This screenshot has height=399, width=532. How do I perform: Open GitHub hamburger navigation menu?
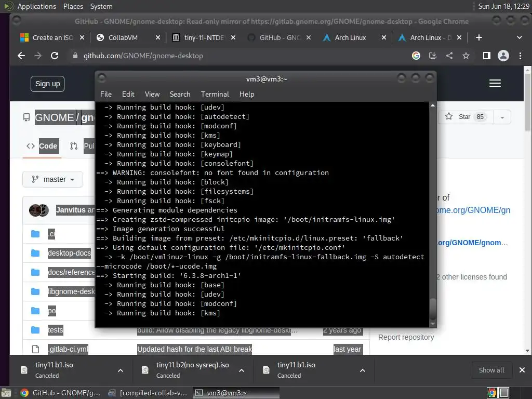coord(495,83)
